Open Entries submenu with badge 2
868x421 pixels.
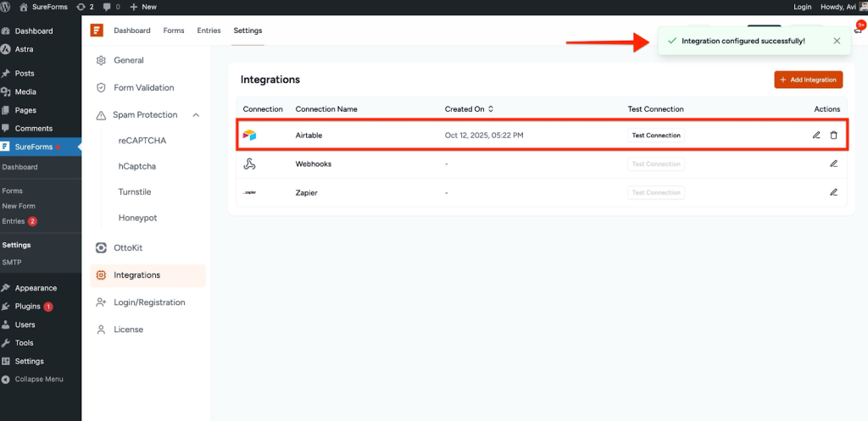(19, 221)
